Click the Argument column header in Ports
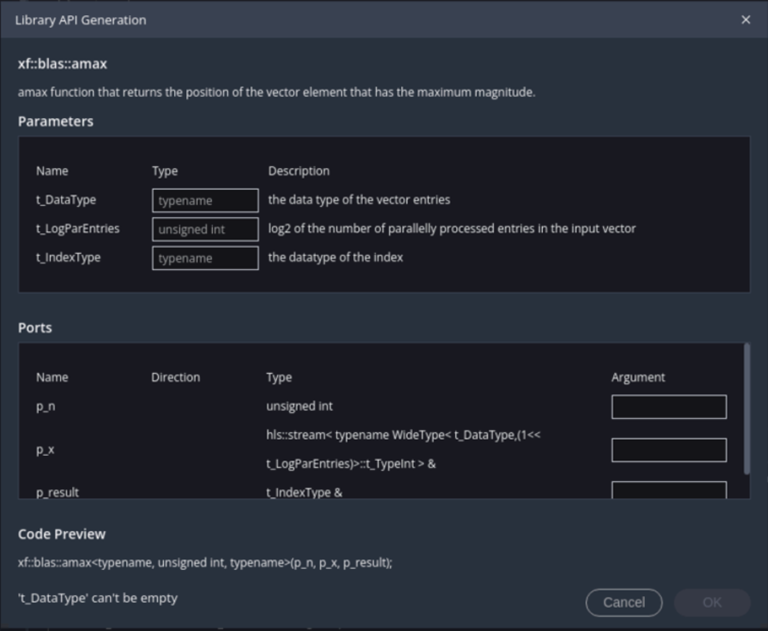Image resolution: width=768 pixels, height=631 pixels. coord(638,377)
